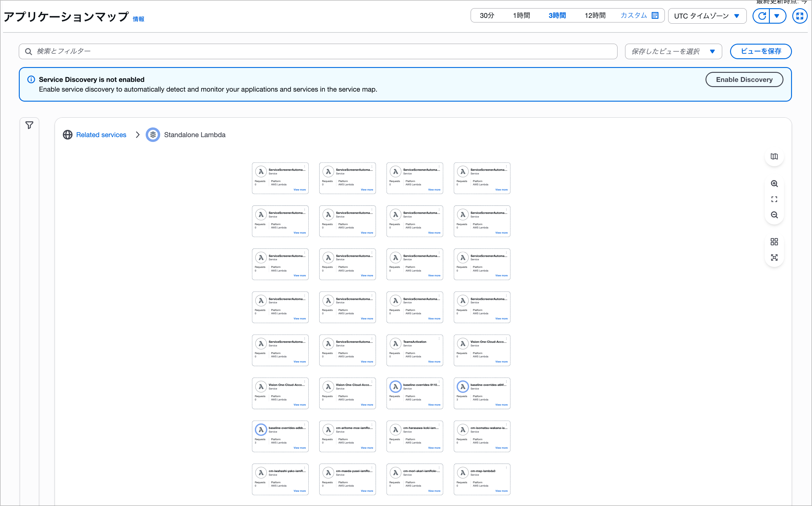Viewport: 812px width, 506px height.
Task: Click the 検索とフィルター search field
Action: 318,51
